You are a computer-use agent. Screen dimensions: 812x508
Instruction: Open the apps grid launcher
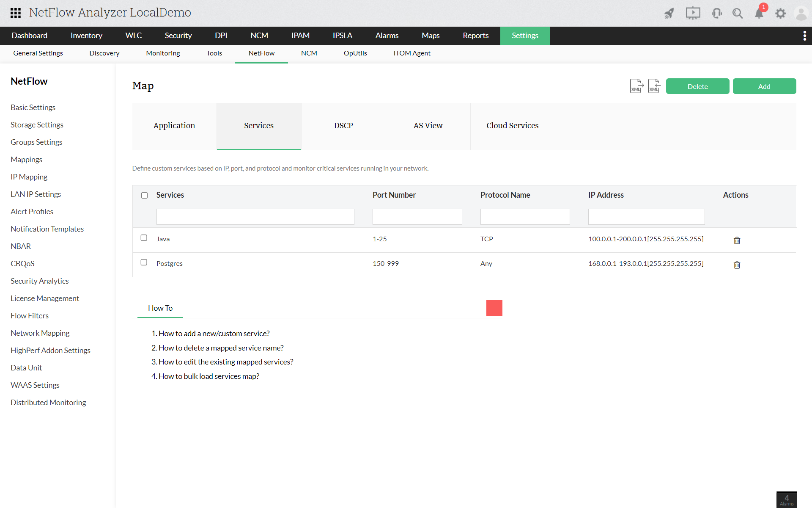pos(16,13)
